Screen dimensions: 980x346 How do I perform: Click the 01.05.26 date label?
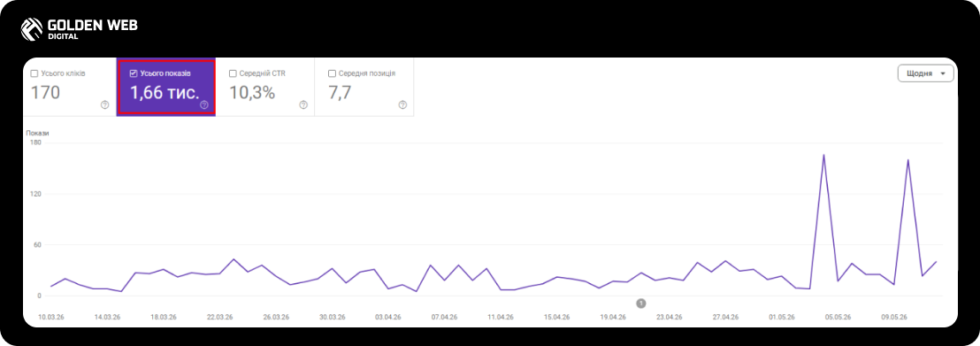point(781,317)
